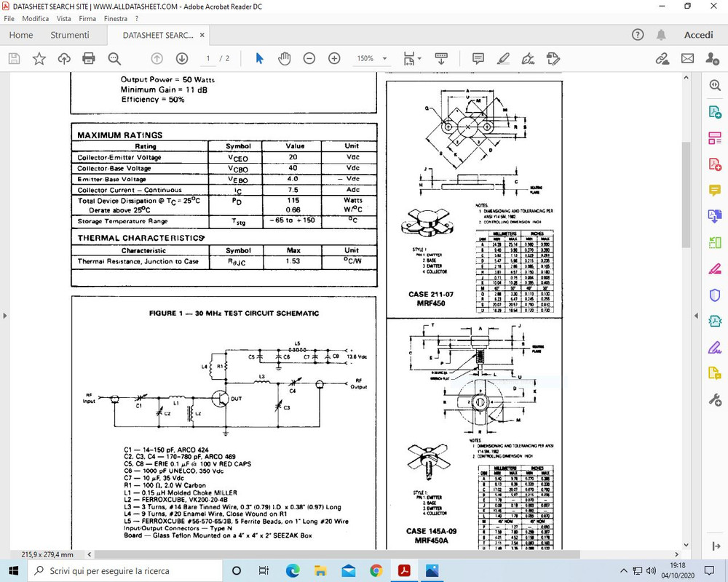Print the document
This screenshot has height=582, width=728.
(x=89, y=58)
